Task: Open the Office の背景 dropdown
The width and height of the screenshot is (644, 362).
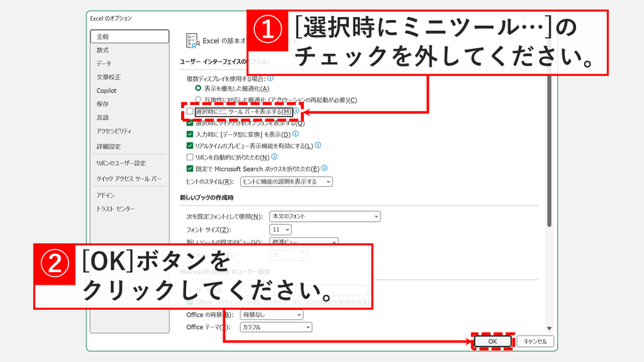Action: (x=272, y=315)
